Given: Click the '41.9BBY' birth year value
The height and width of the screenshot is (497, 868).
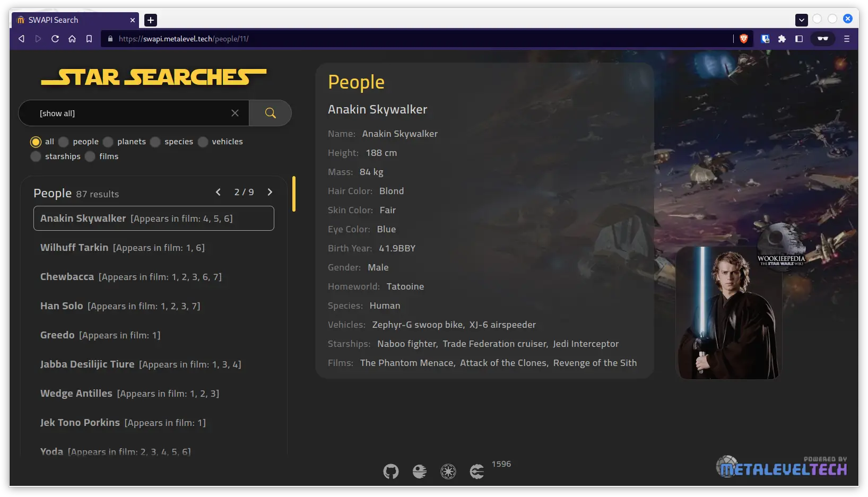Looking at the screenshot, I should click(x=397, y=248).
